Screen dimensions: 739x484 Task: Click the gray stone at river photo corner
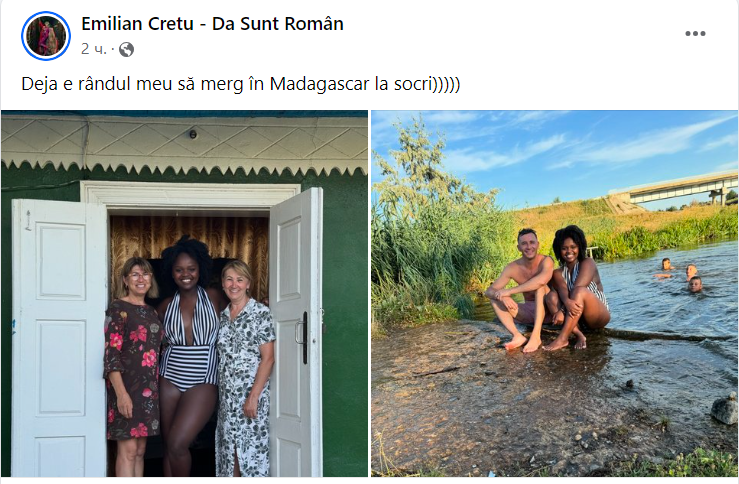[724, 409]
